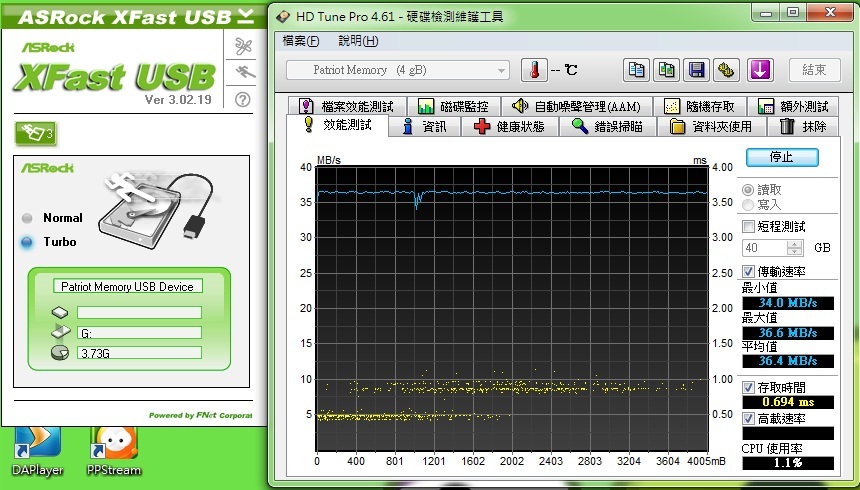Viewport: 860px width, 490px height.
Task: Open XFast USB help question icon
Action: 242,99
